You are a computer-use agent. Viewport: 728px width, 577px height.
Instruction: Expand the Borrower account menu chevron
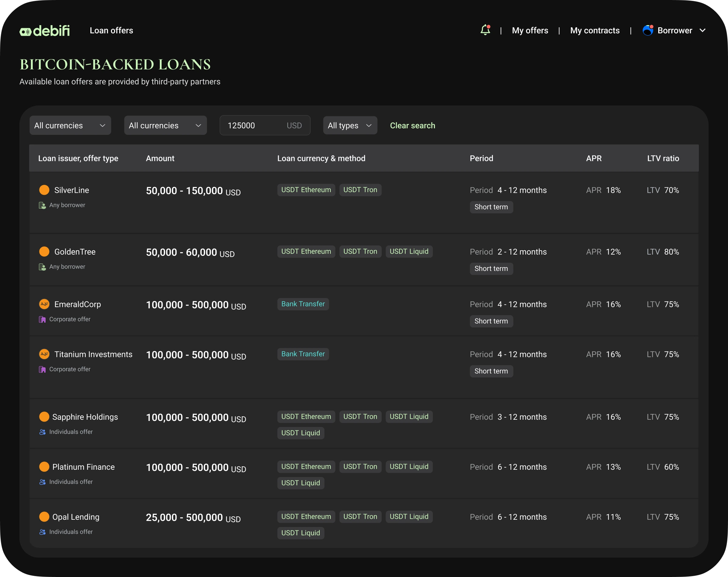[702, 30]
